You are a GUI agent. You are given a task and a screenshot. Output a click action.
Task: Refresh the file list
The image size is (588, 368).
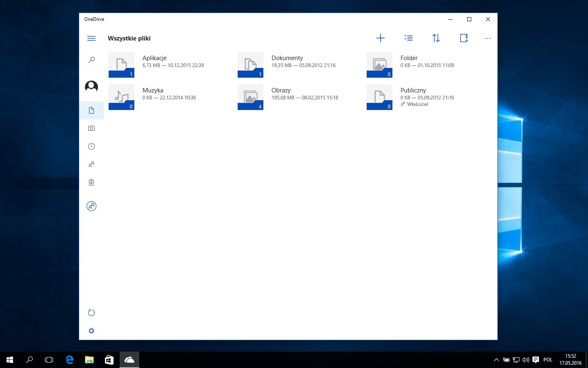coord(91,313)
